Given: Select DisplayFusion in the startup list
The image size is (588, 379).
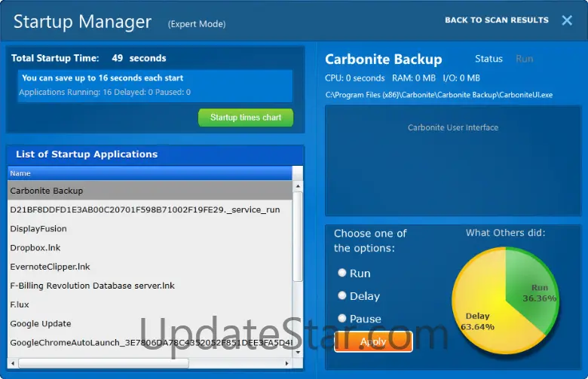Looking at the screenshot, I should (149, 228).
